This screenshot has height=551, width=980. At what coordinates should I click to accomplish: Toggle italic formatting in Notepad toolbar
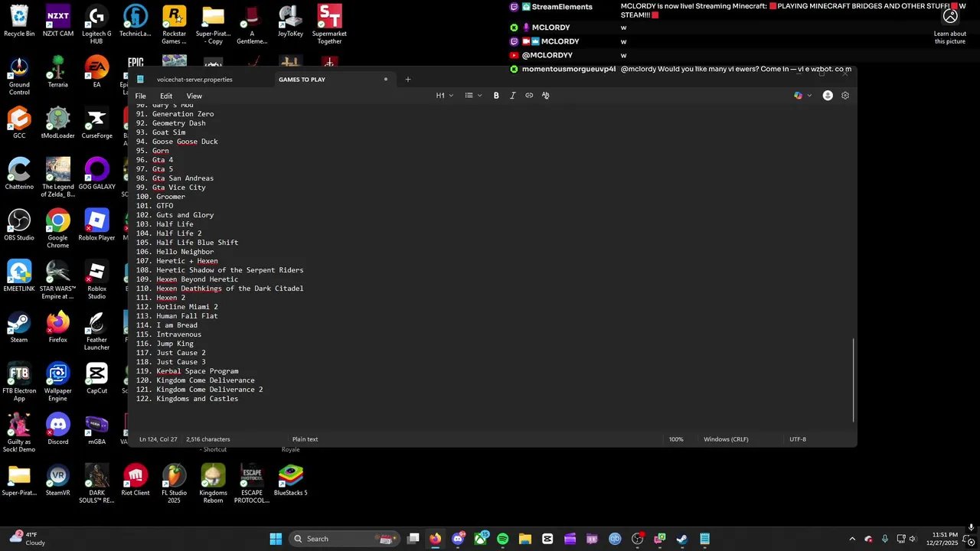pos(512,96)
